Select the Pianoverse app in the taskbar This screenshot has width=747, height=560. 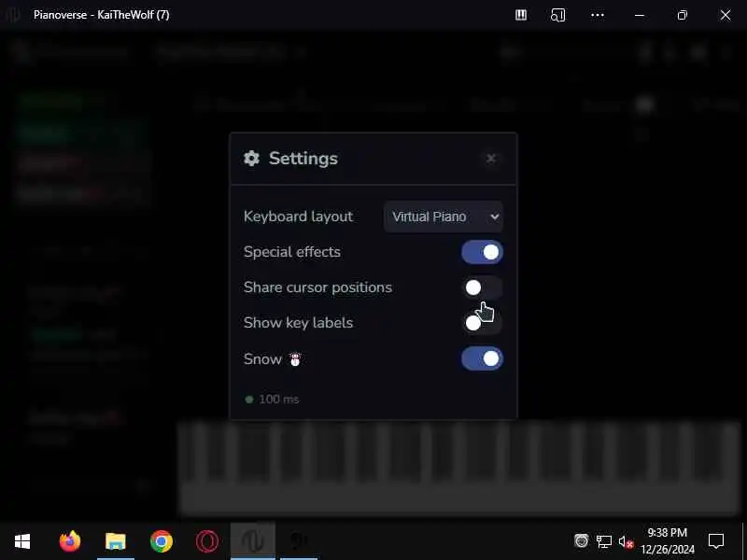coord(253,541)
